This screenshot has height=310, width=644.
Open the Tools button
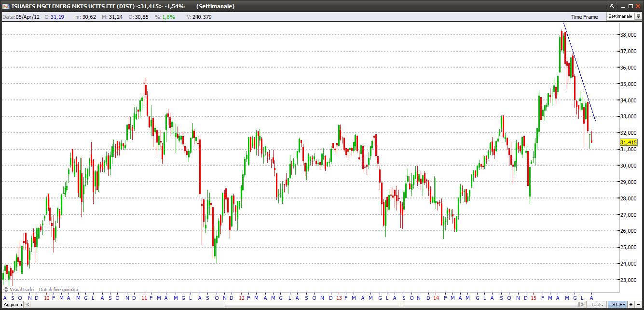point(597,305)
